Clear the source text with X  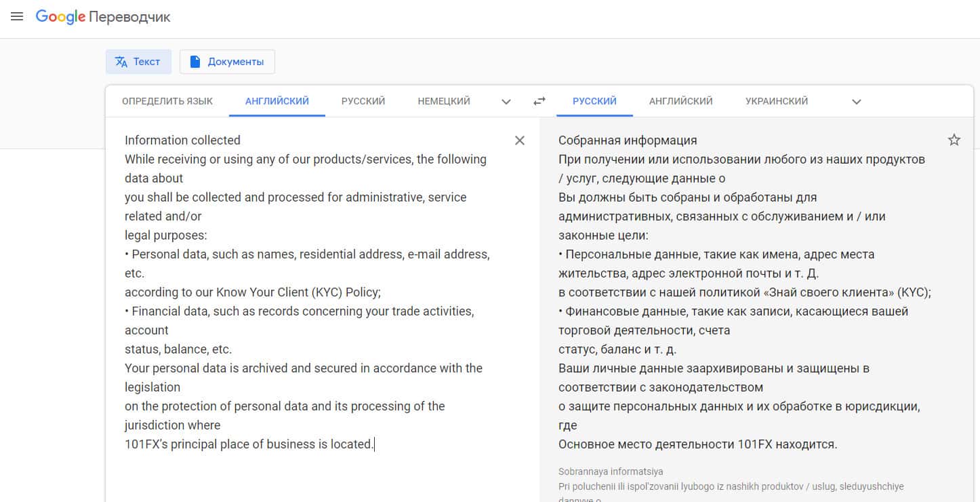pyautogui.click(x=520, y=140)
